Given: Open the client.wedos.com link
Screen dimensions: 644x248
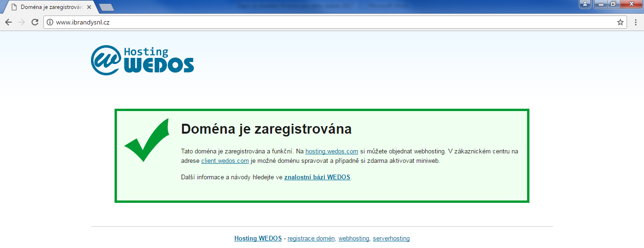Looking at the screenshot, I should point(225,160).
